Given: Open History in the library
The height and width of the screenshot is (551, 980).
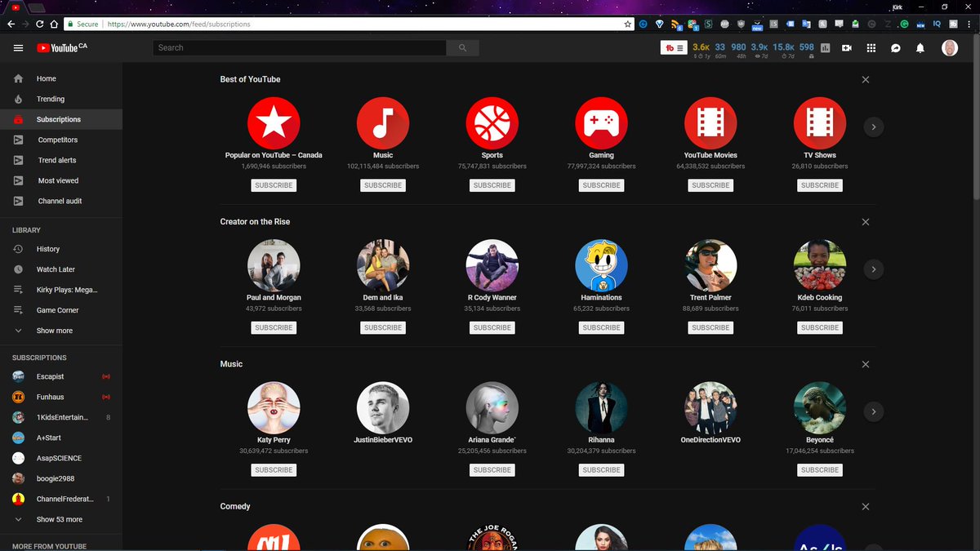Looking at the screenshot, I should click(61, 249).
